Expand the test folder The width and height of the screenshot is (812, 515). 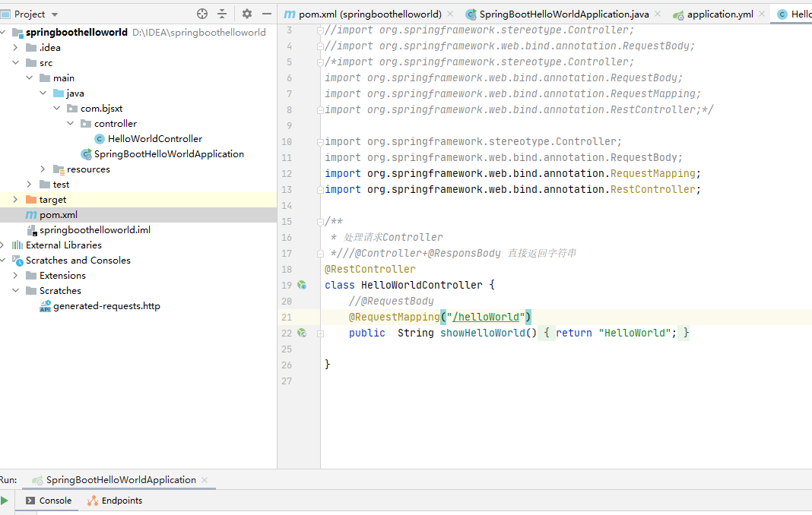(30, 185)
